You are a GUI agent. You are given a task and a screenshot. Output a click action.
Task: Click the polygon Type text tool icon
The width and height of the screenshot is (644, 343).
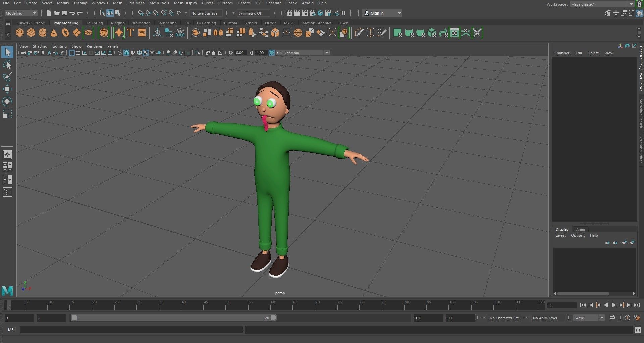[x=130, y=32]
